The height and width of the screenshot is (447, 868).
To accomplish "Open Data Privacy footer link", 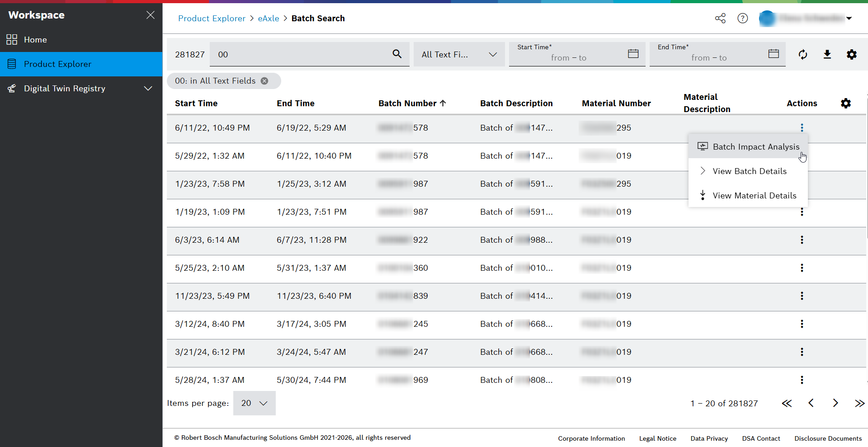I will [709, 438].
